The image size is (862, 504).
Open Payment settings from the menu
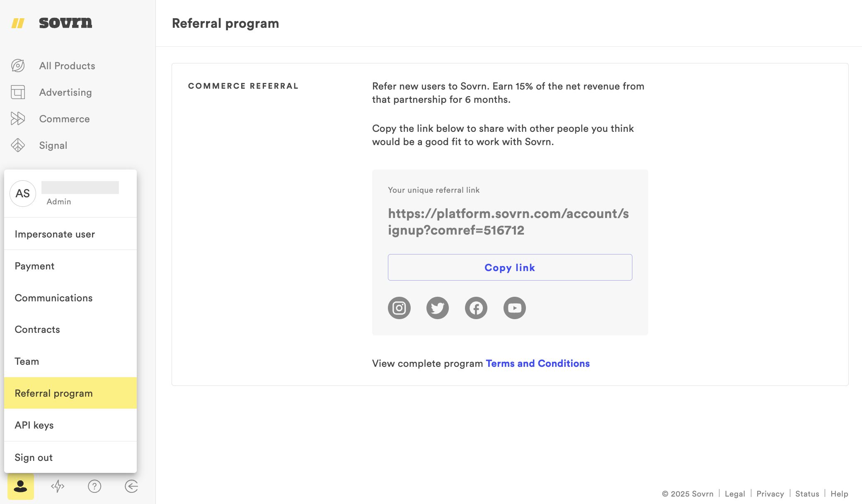click(x=34, y=266)
